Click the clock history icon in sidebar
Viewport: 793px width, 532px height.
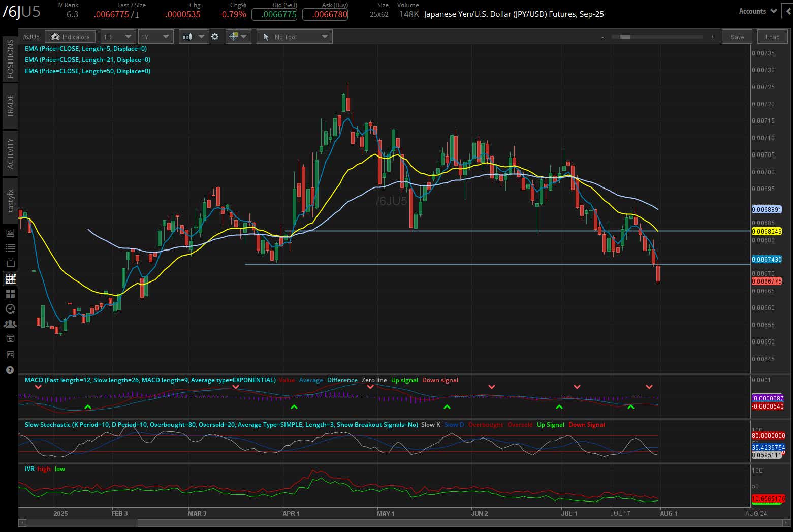[10, 309]
